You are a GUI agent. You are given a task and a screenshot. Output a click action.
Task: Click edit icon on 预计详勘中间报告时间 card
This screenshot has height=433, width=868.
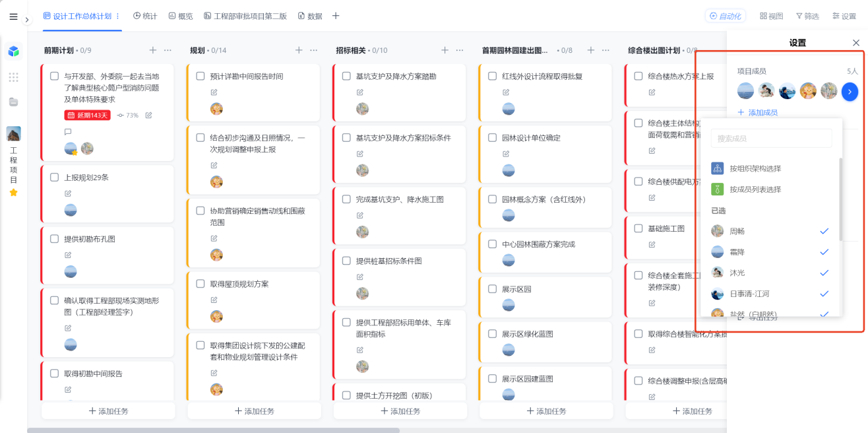(214, 92)
